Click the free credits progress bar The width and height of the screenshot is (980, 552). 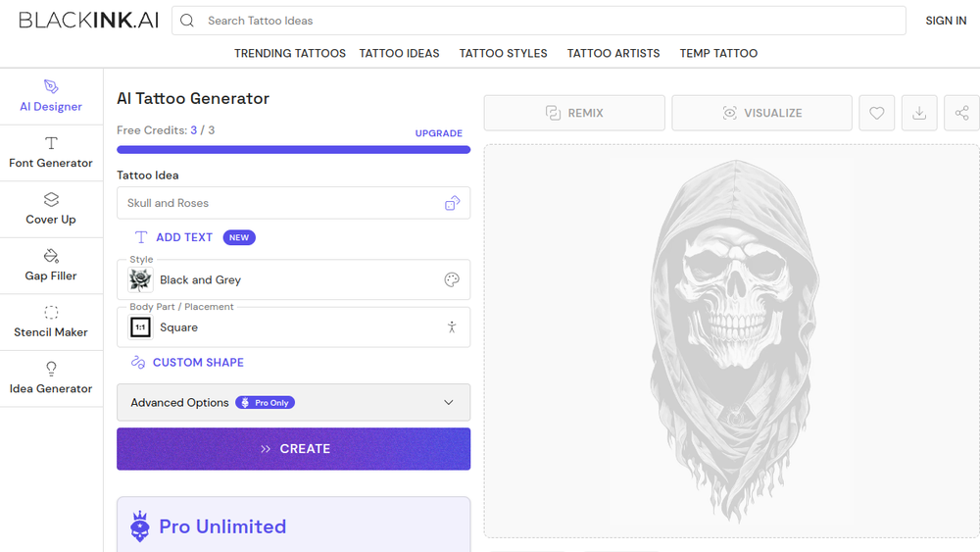click(294, 149)
